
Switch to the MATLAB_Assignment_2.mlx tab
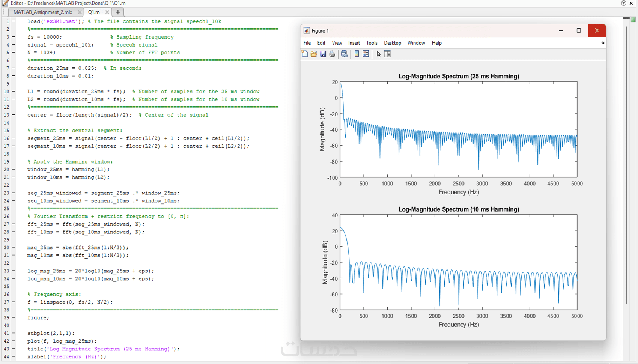pos(42,12)
